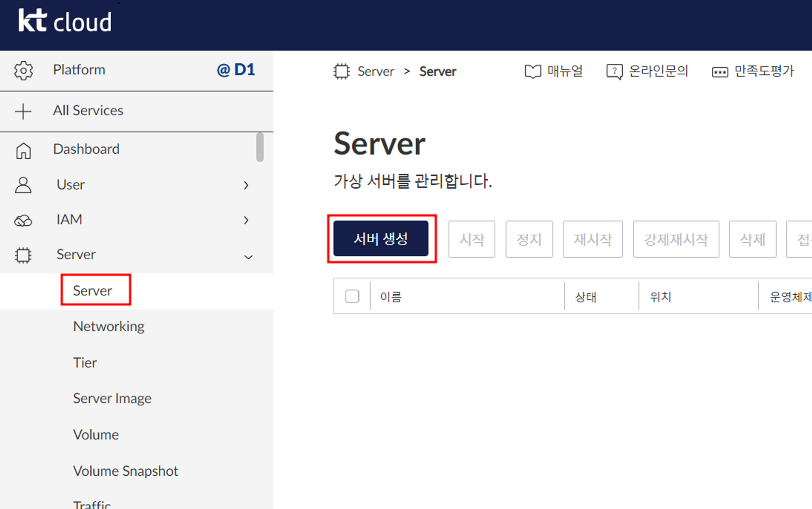Expand the User menu chevron
Screen dimensions: 812x509
point(246,185)
